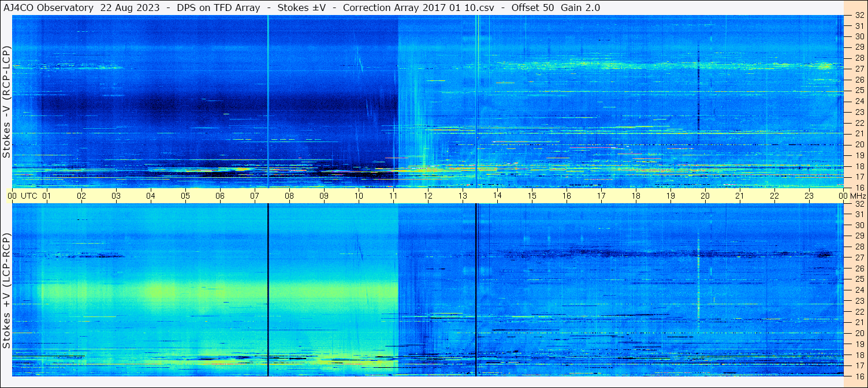Image resolution: width=868 pixels, height=388 pixels.
Task: Click '28' MHz label of Stokes -V panel
Action: coord(859,58)
